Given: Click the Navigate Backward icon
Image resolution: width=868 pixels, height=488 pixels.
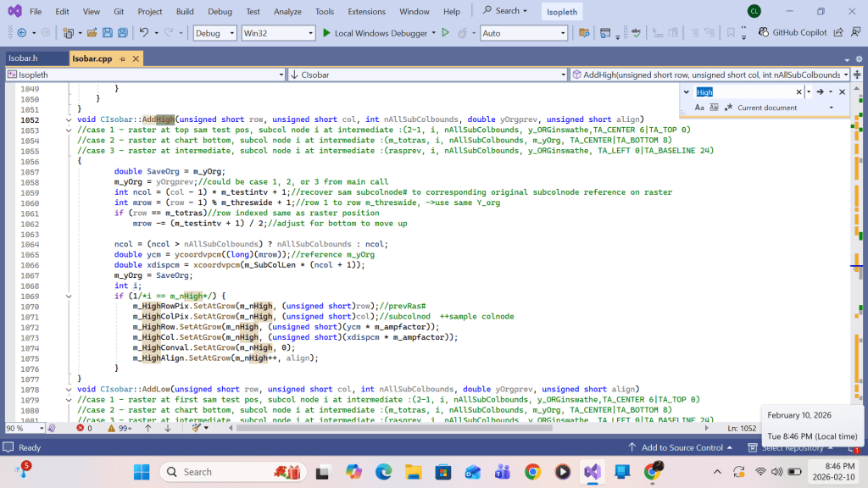Looking at the screenshot, I should (x=21, y=33).
